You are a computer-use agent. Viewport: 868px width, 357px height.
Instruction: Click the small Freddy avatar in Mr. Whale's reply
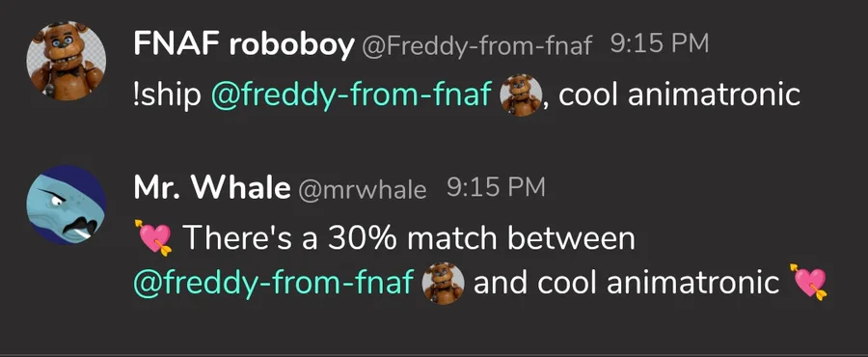pos(443,283)
